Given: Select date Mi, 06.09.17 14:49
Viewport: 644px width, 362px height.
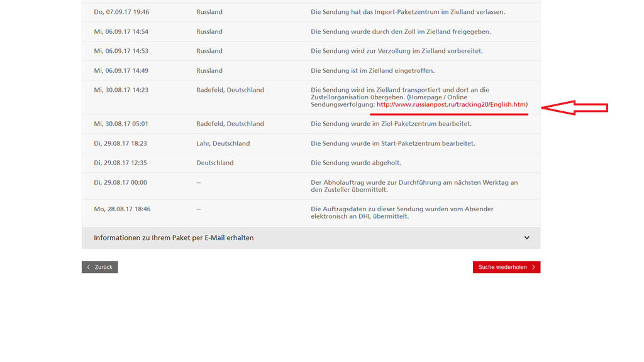Looking at the screenshot, I should 121,70.
